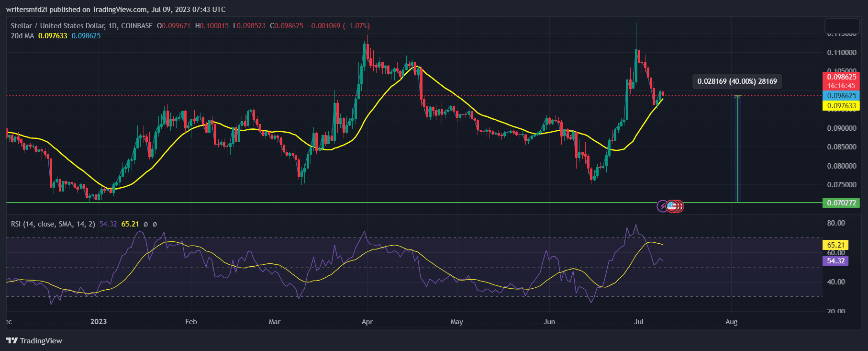Click the second ø symbol in RSI legend
Image resolution: width=868 pixels, height=351 pixels.
click(x=155, y=224)
